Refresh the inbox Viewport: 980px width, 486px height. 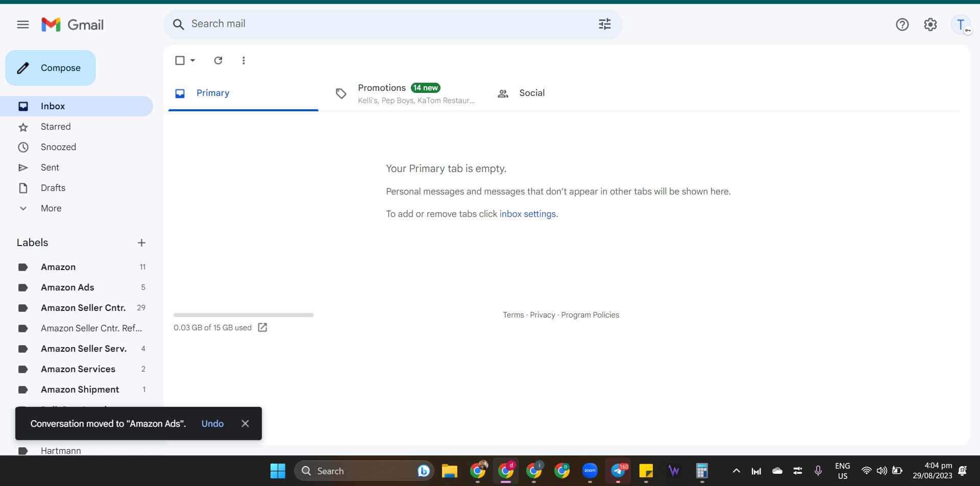(218, 60)
